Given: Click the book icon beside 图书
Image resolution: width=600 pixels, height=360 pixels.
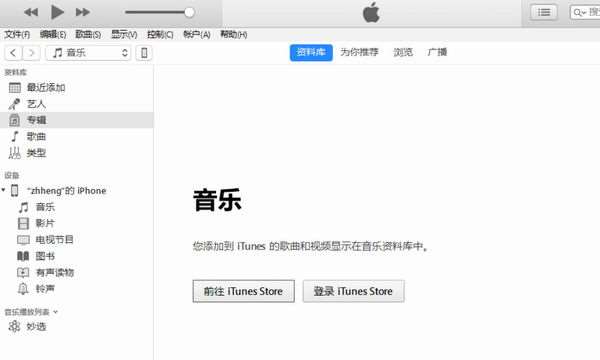Looking at the screenshot, I should coord(23,256).
